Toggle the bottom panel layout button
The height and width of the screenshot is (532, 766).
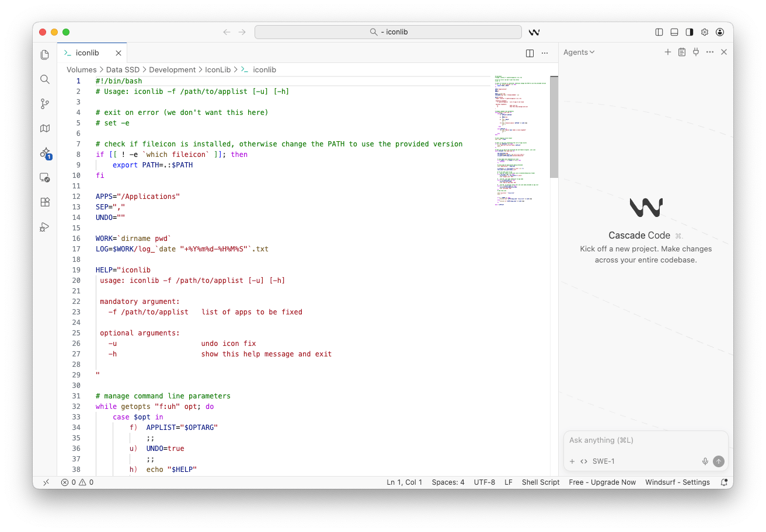(x=674, y=32)
